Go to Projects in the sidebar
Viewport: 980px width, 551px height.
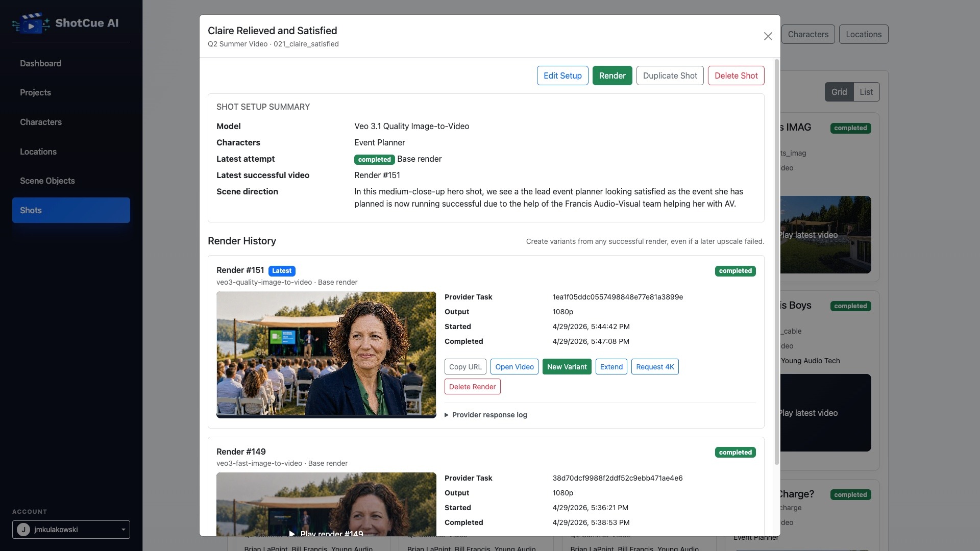coord(71,92)
